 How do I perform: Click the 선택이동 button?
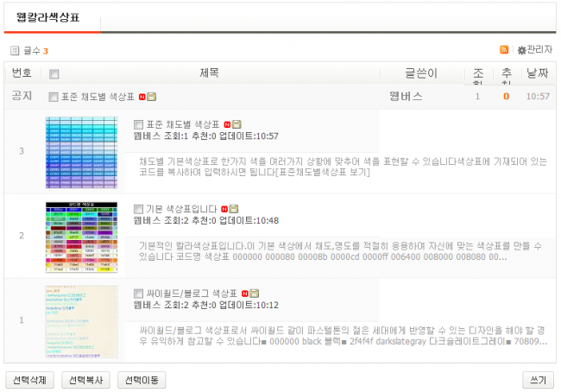pos(142,380)
